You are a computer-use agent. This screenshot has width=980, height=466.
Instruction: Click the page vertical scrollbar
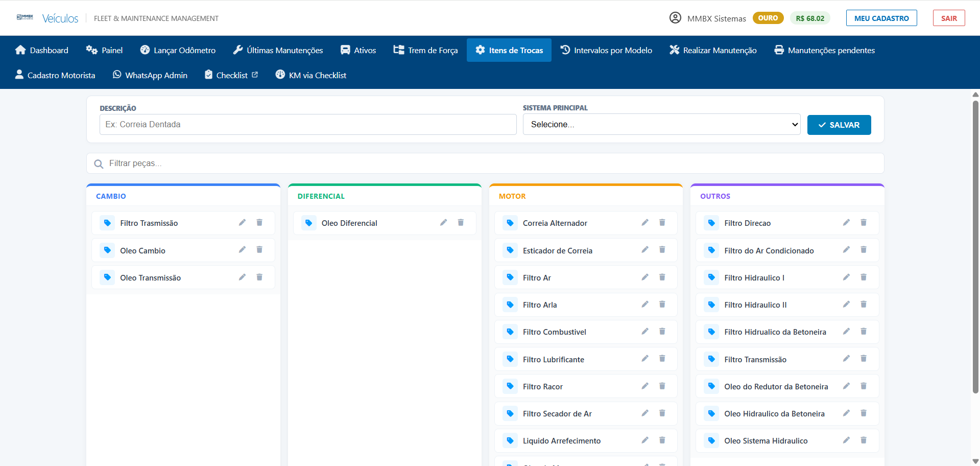[x=975, y=247]
